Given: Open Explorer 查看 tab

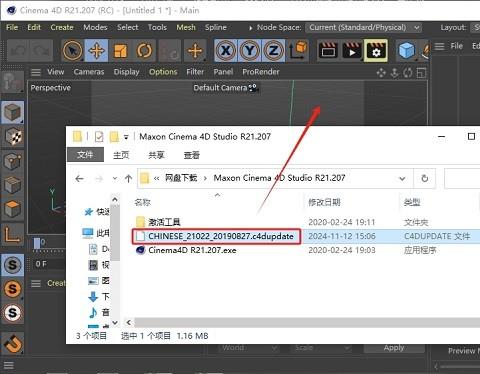Looking at the screenshot, I should (x=192, y=155).
